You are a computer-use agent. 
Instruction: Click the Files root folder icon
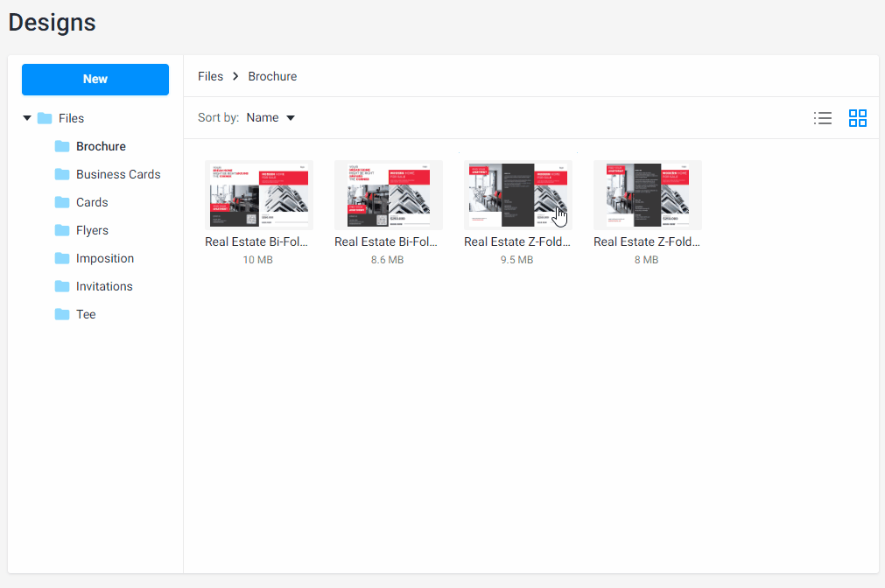(x=45, y=118)
